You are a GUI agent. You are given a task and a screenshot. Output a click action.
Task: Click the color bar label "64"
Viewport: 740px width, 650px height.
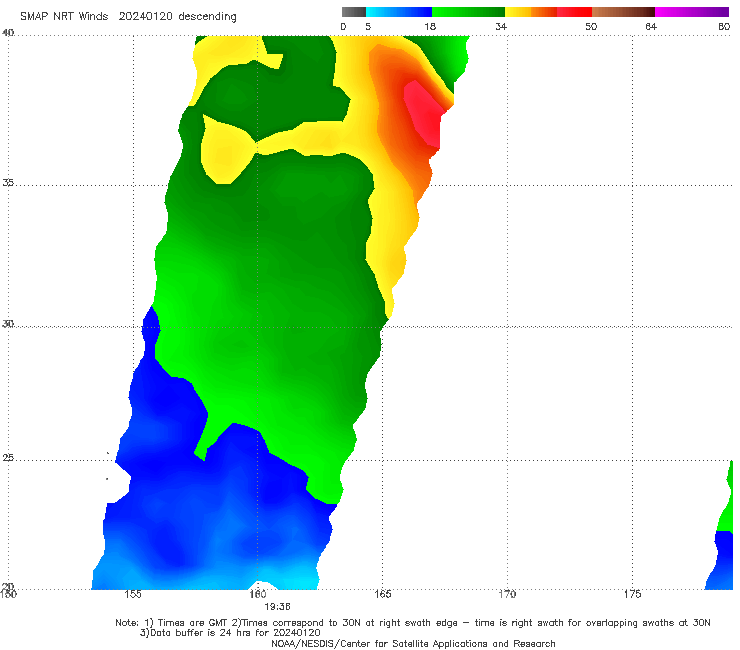point(651,27)
